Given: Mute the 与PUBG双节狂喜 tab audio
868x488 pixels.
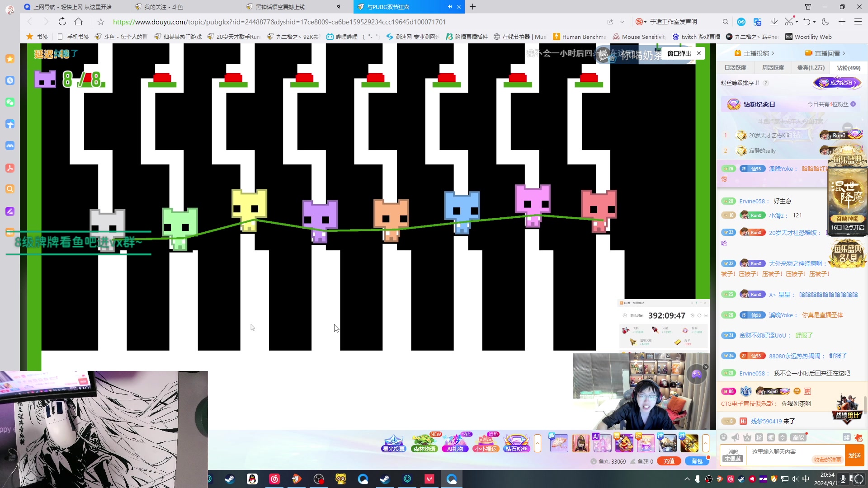Looking at the screenshot, I should 450,7.
